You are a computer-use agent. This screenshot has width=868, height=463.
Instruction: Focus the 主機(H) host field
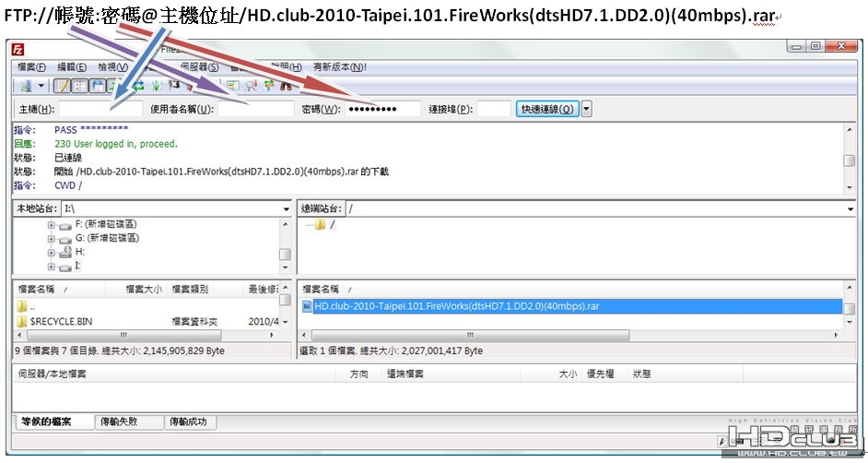pos(100,109)
